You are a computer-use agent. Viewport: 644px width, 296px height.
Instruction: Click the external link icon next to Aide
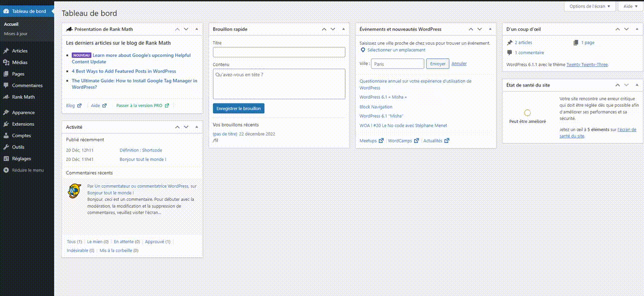coord(105,106)
